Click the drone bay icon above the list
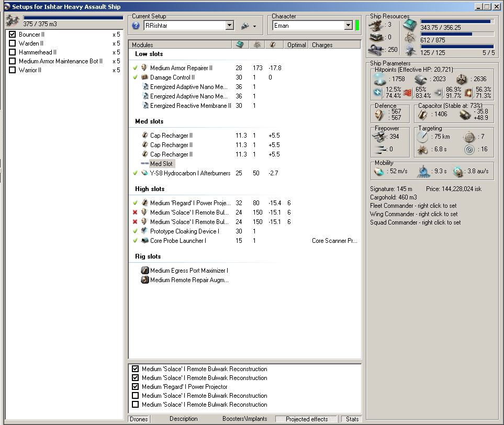The image size is (504, 425). (12, 20)
